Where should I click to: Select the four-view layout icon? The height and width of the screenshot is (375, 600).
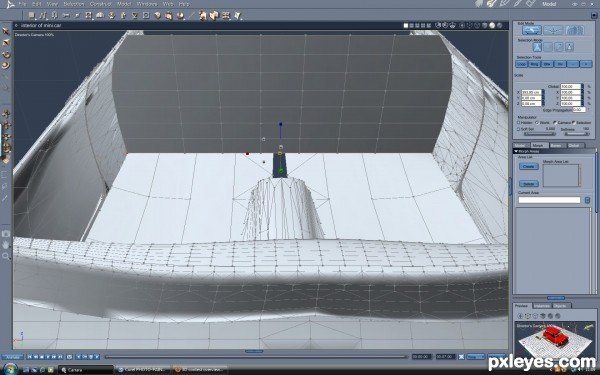tap(430, 26)
